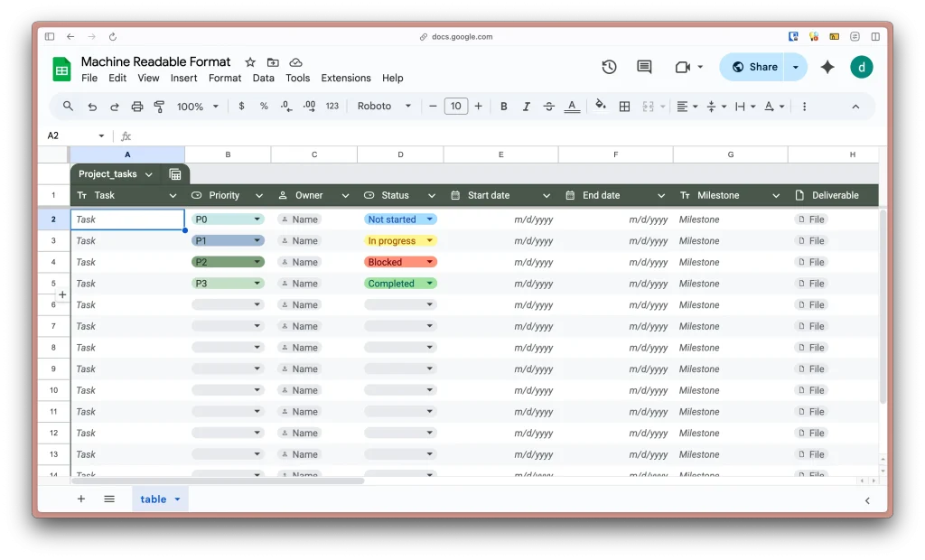This screenshot has height=560, width=925.
Task: Format value as currency
Action: [x=241, y=106]
